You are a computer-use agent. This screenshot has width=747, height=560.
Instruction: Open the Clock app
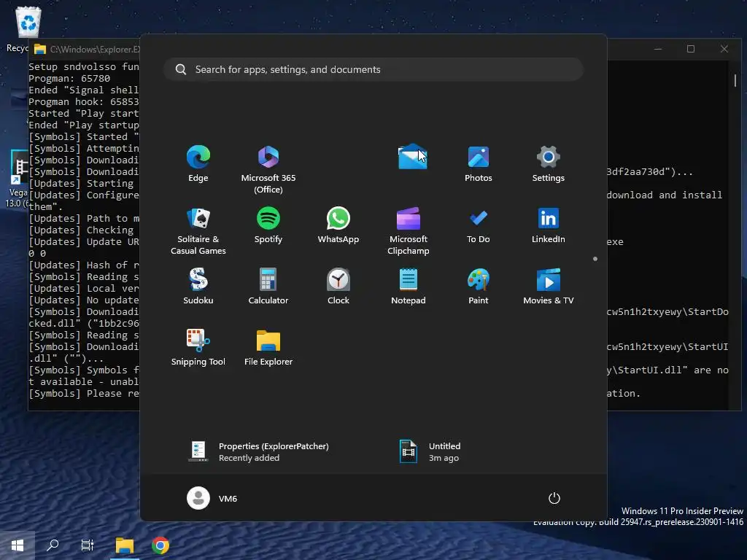click(338, 286)
